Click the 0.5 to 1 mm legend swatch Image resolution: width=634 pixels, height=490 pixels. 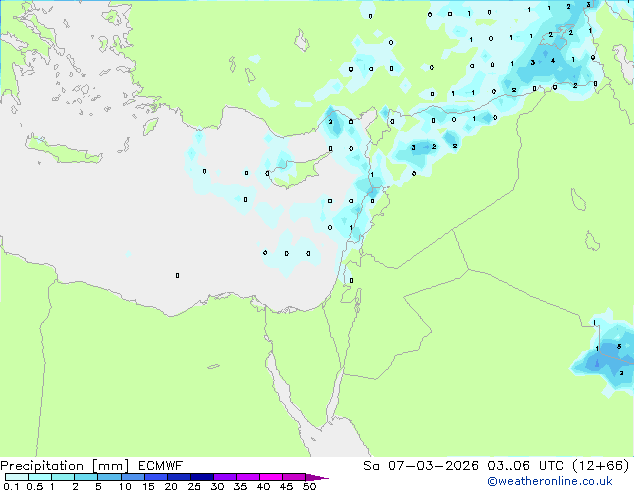(40, 477)
